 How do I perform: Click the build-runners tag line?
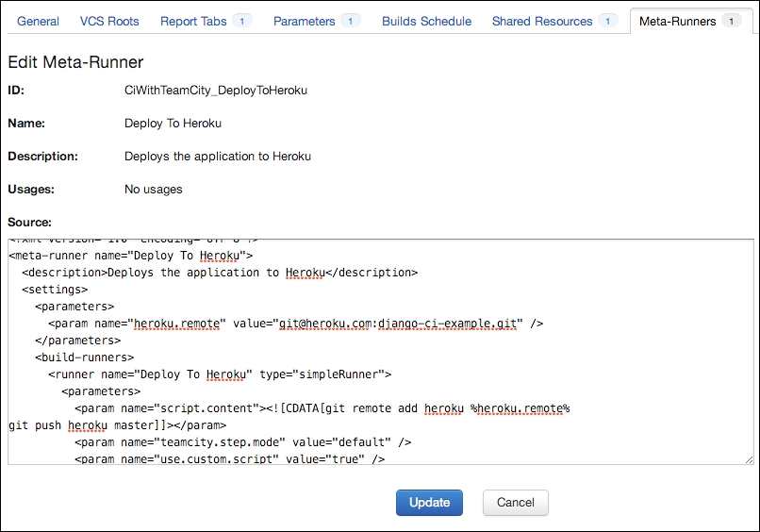[x=84, y=357]
